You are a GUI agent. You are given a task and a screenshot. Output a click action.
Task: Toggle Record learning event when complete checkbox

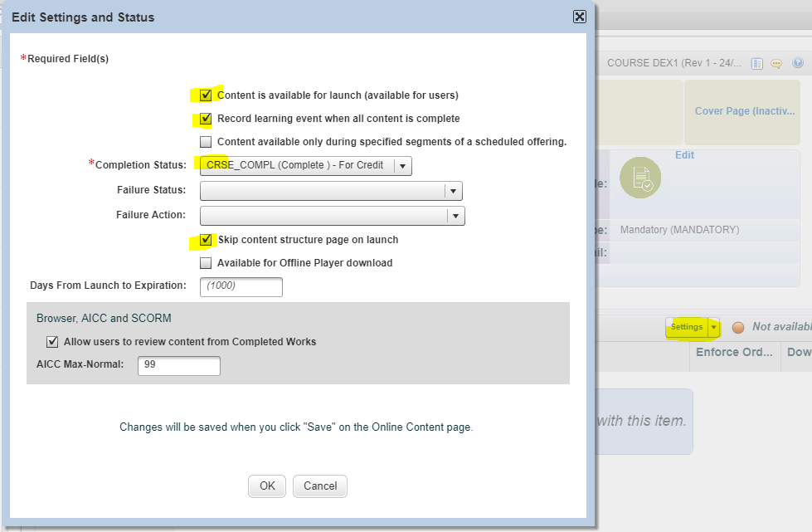pyautogui.click(x=206, y=119)
